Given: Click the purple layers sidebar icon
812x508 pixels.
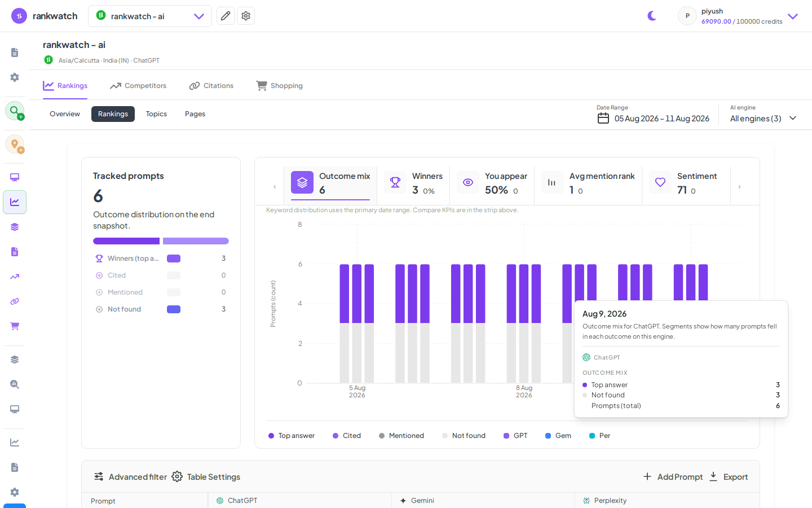Looking at the screenshot, I should (15, 227).
